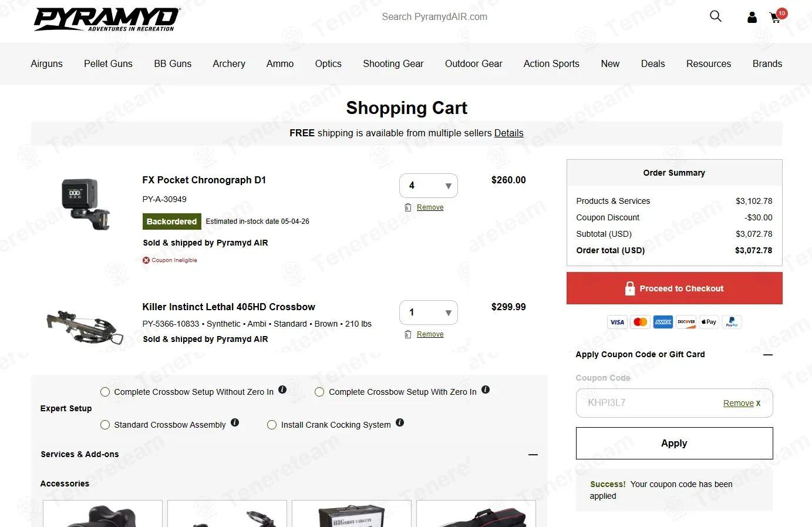
Task: Open the Action Sports menu
Action: pos(551,63)
